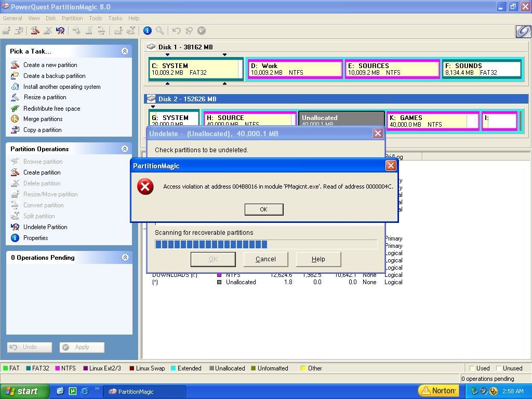Click OK in the access violation dialog
532x399 pixels.
263,209
